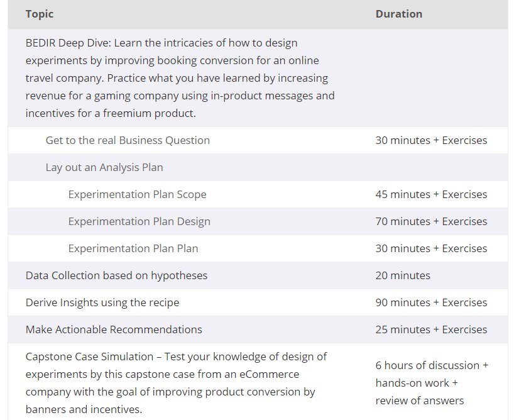
Task: Click the Experimentation Plan Plan entry
Action: point(133,248)
